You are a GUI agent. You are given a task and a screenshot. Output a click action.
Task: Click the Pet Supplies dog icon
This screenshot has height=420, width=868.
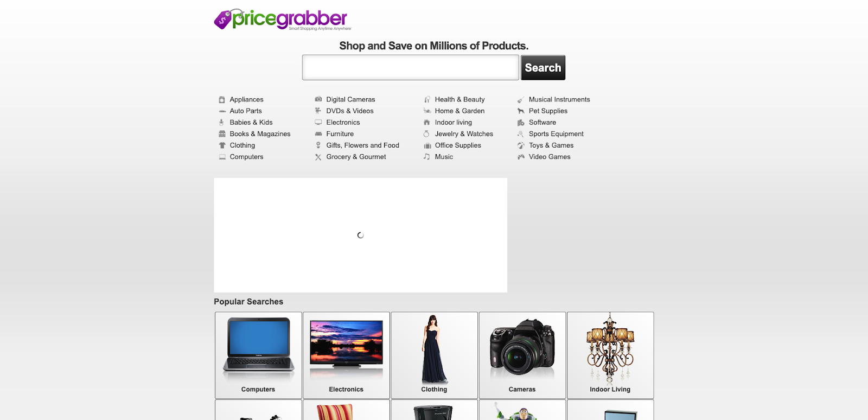(521, 111)
